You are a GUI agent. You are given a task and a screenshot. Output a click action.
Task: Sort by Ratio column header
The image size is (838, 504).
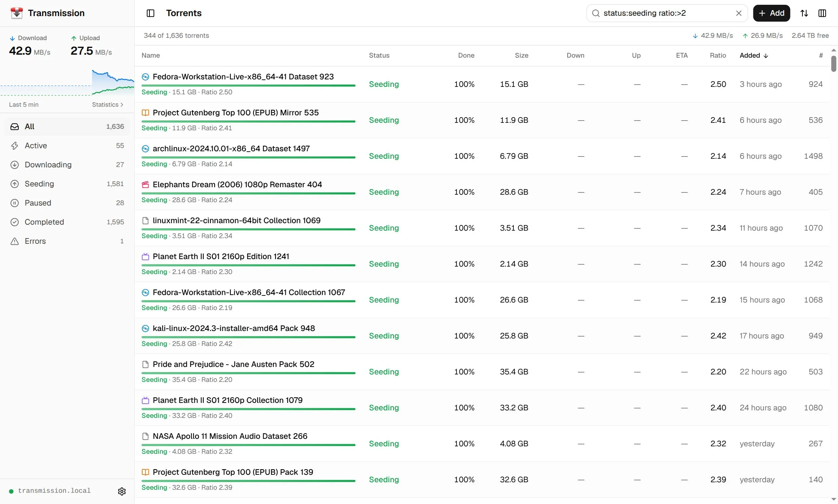tap(718, 55)
